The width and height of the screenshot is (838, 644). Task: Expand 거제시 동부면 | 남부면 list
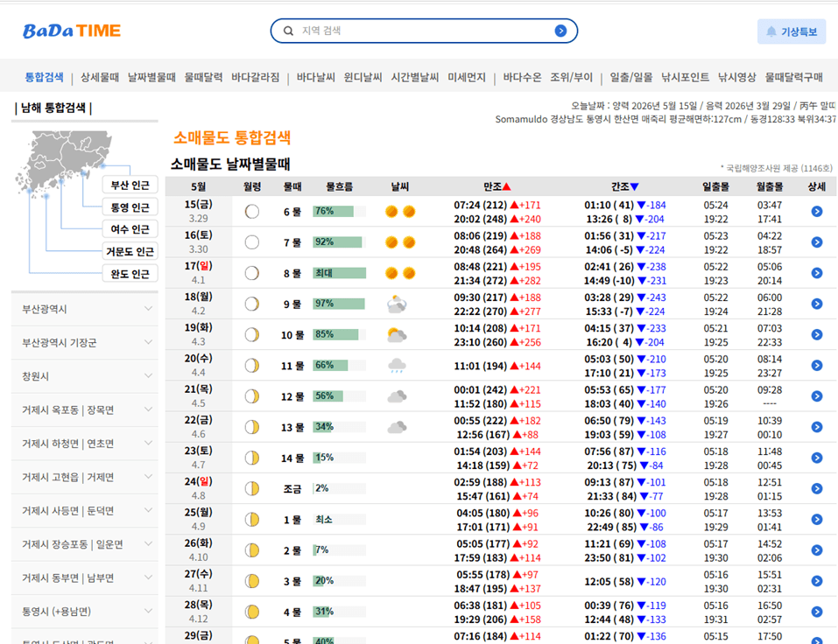click(x=84, y=578)
